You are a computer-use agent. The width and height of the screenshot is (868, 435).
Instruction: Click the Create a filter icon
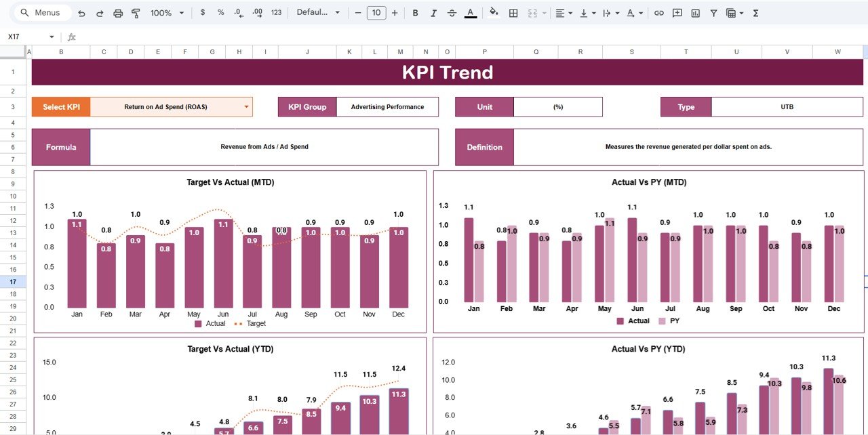tap(713, 12)
